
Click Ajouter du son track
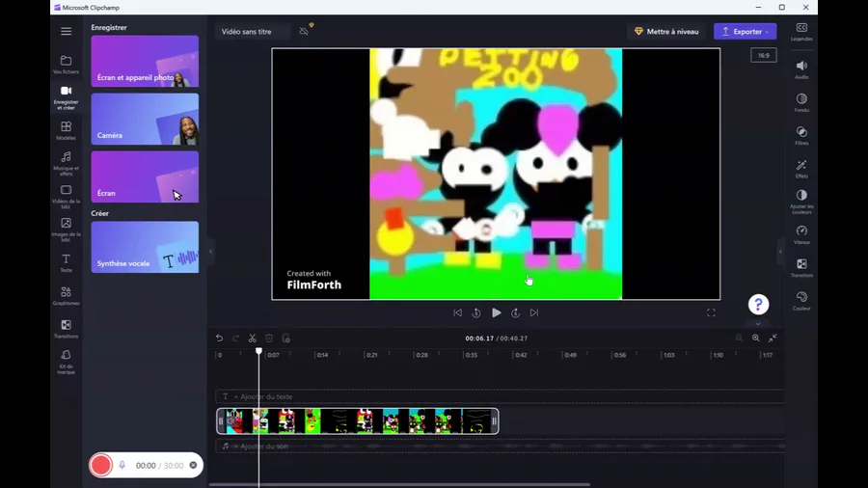pyautogui.click(x=500, y=446)
